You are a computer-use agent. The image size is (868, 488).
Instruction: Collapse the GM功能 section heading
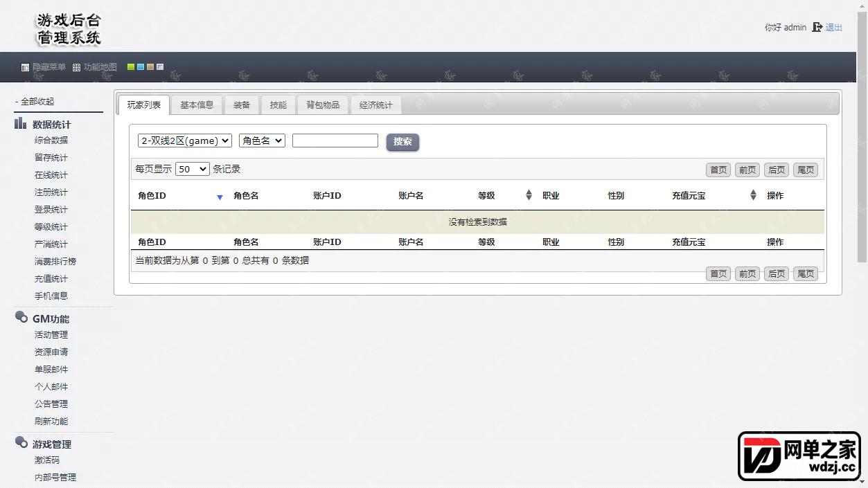51,319
